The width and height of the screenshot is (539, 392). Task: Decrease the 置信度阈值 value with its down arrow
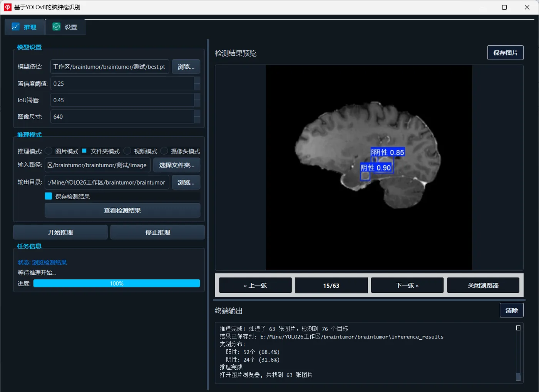click(x=197, y=87)
